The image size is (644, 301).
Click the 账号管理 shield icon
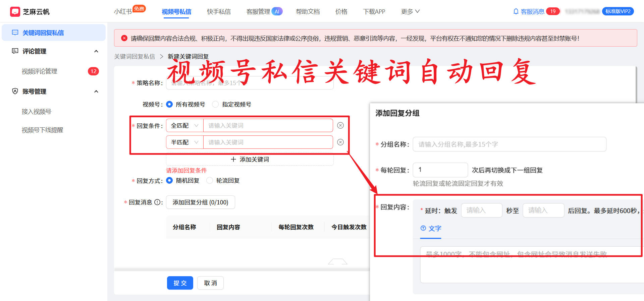pyautogui.click(x=15, y=91)
